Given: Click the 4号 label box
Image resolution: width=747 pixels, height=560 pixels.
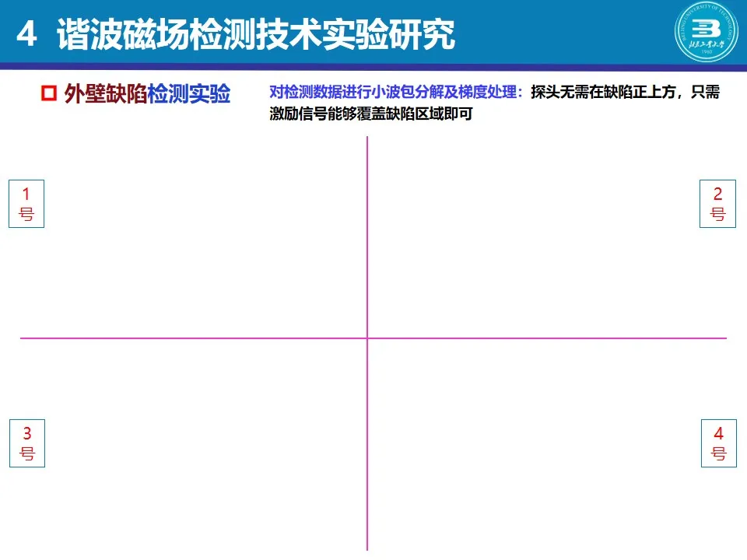Looking at the screenshot, I should 718,443.
